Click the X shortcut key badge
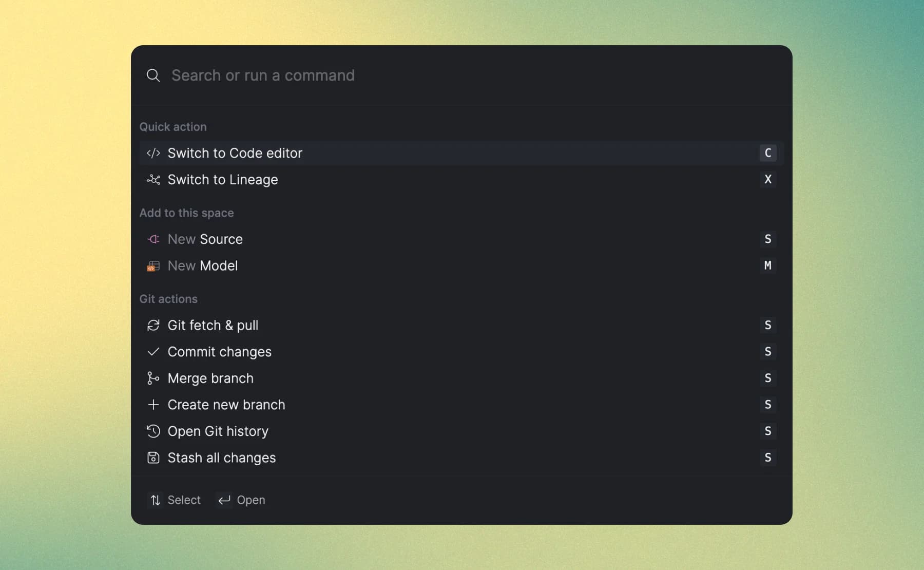 click(x=768, y=179)
